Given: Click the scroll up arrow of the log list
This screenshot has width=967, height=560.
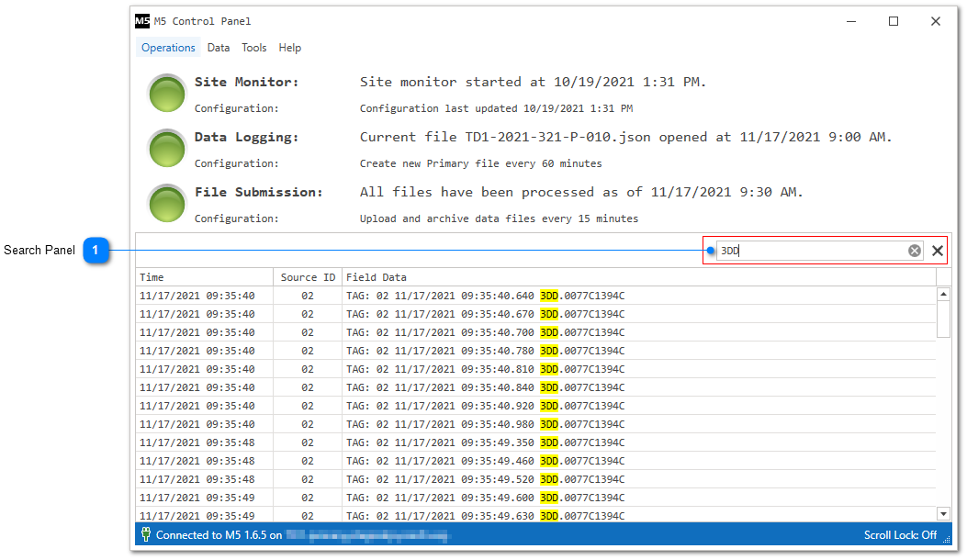Looking at the screenshot, I should tap(943, 294).
